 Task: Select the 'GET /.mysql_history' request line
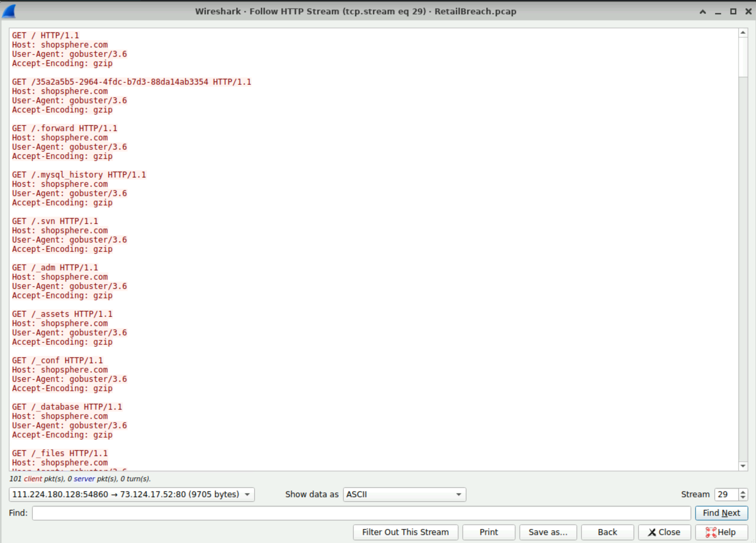79,175
